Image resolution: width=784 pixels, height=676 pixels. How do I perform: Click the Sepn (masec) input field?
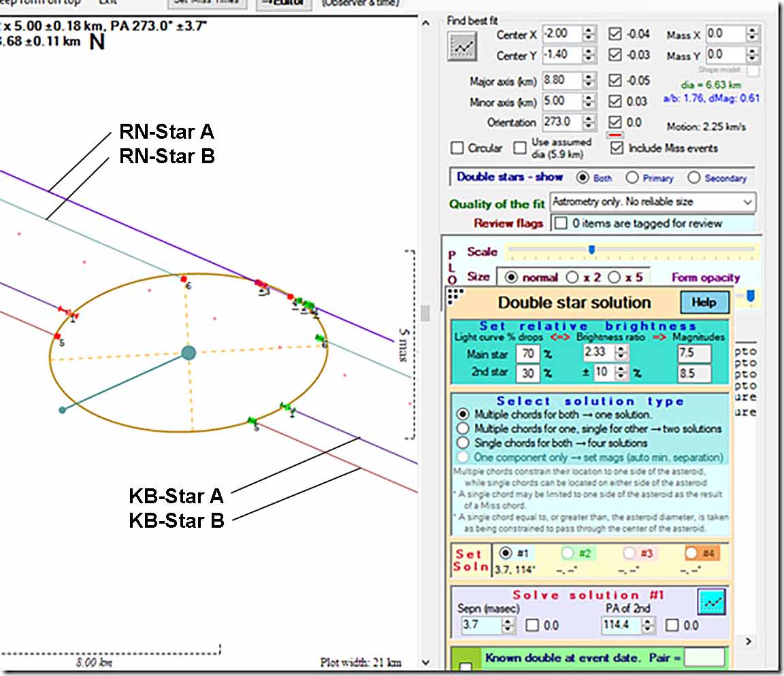point(480,625)
